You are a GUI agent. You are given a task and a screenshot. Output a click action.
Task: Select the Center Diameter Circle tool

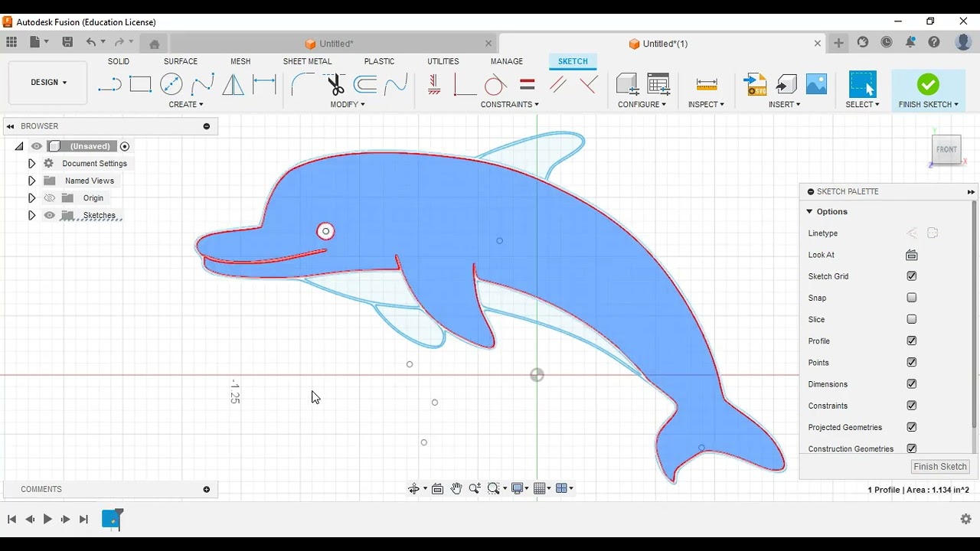pyautogui.click(x=171, y=84)
